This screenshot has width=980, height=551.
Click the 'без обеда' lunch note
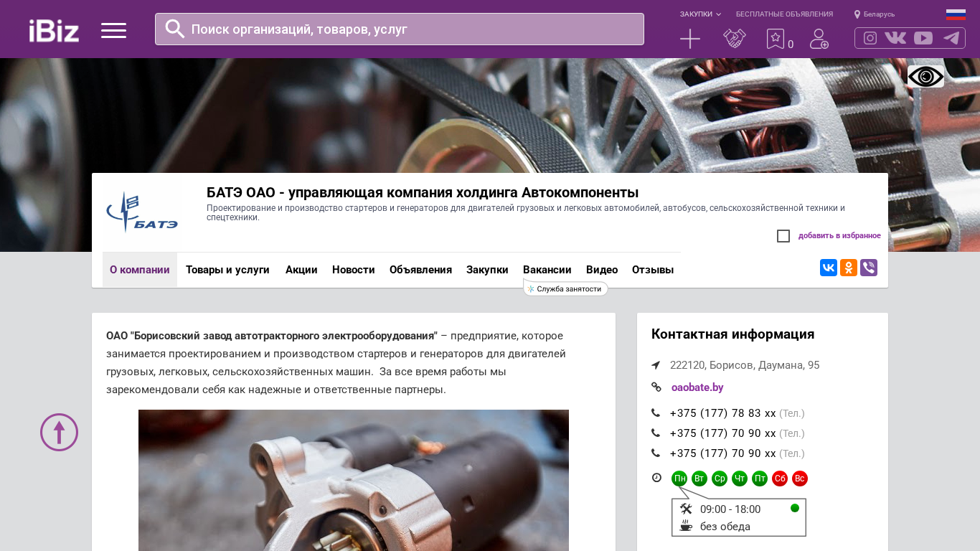pyautogui.click(x=725, y=527)
